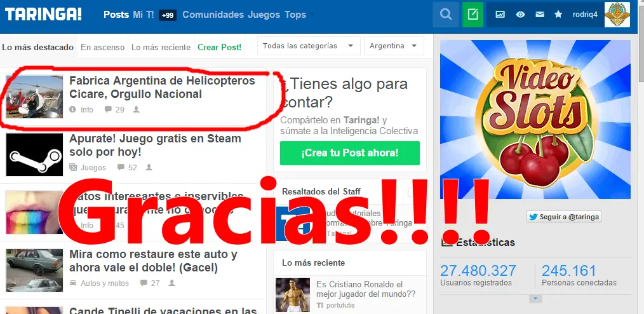Viewport: 644px width, 314px height.
Task: Select the Lo más destacado tab
Action: 37,47
